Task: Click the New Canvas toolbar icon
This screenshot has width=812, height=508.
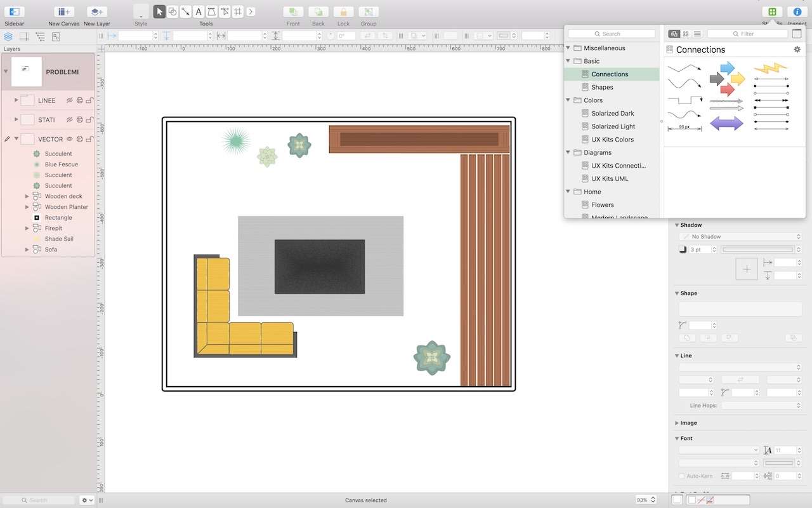Action: point(63,11)
